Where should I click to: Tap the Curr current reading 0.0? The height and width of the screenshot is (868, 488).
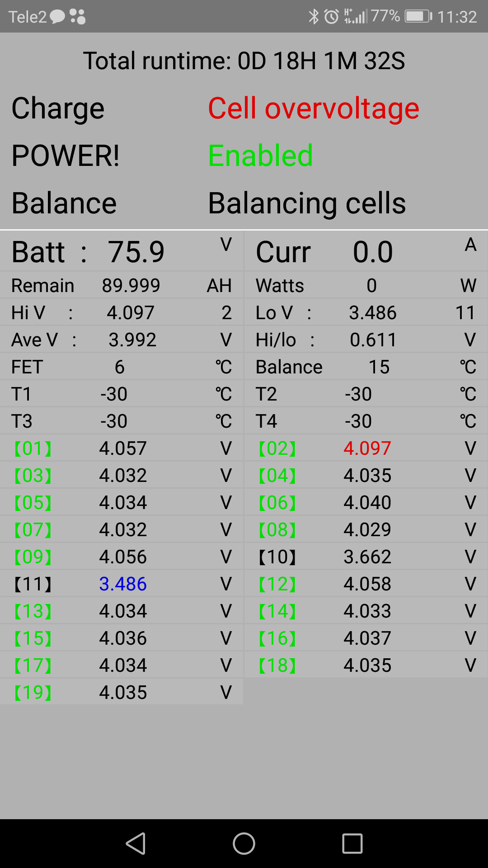coord(373,252)
